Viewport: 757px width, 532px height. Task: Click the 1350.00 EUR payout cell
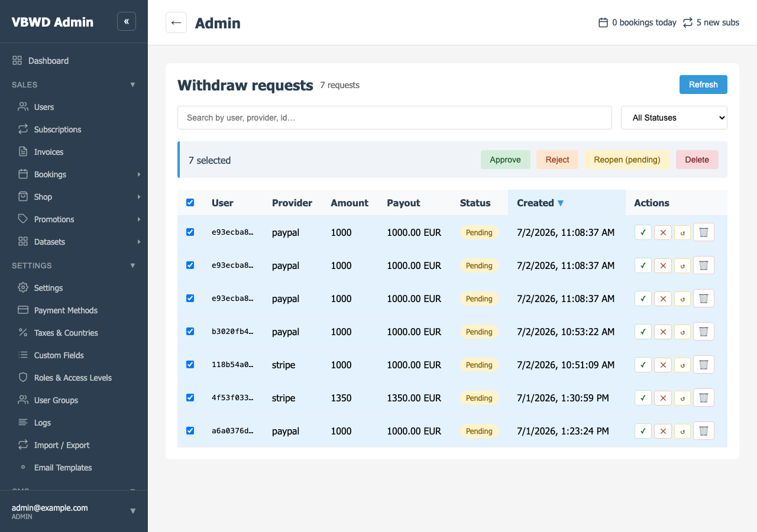(x=414, y=398)
